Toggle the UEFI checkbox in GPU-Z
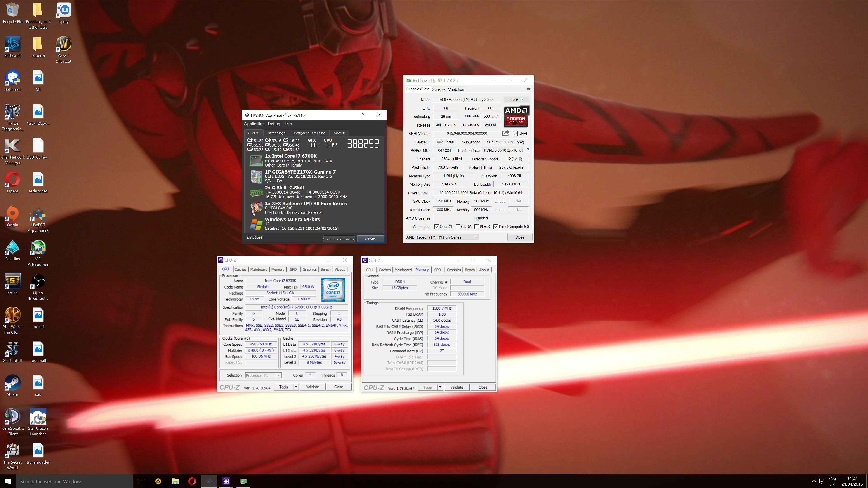 (x=515, y=134)
